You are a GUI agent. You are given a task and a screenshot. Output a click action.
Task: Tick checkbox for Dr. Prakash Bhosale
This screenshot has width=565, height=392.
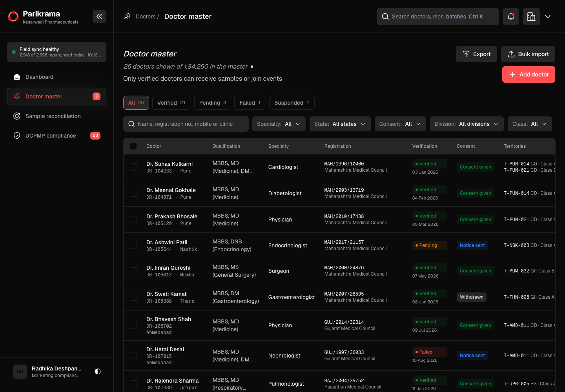pos(133,220)
